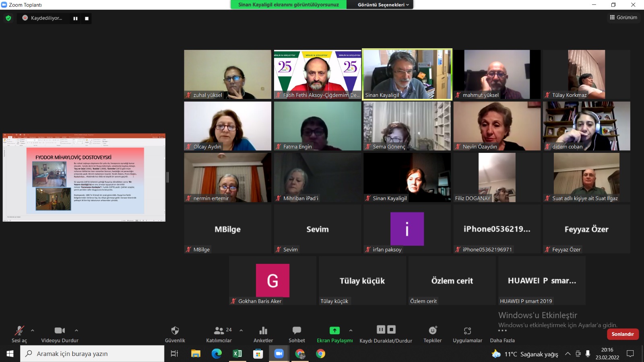Pause recording in bottom toolbar

click(x=381, y=329)
